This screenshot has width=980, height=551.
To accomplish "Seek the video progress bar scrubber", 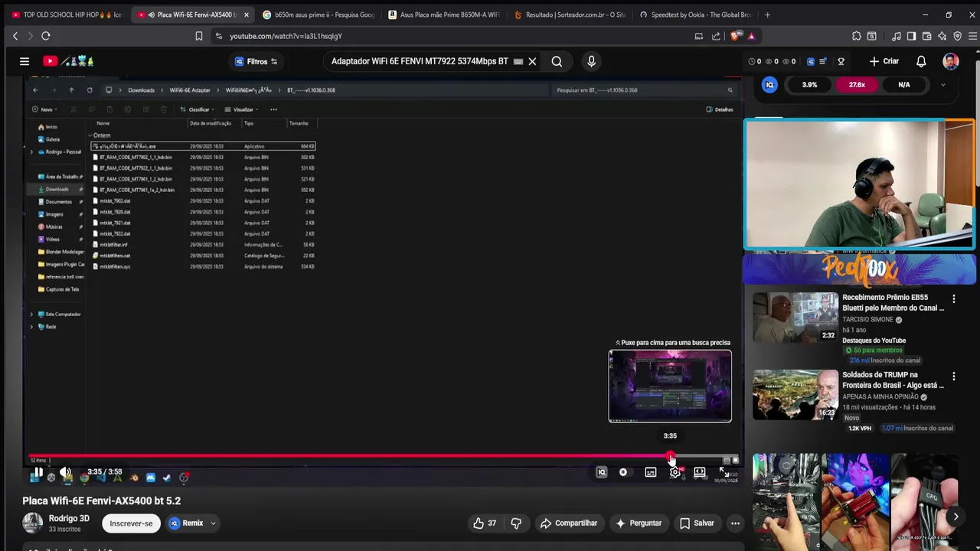I will (671, 458).
